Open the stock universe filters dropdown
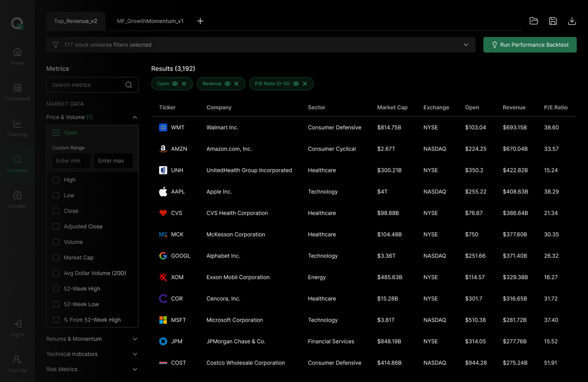Viewport: 588px width, 382px height. [465, 44]
